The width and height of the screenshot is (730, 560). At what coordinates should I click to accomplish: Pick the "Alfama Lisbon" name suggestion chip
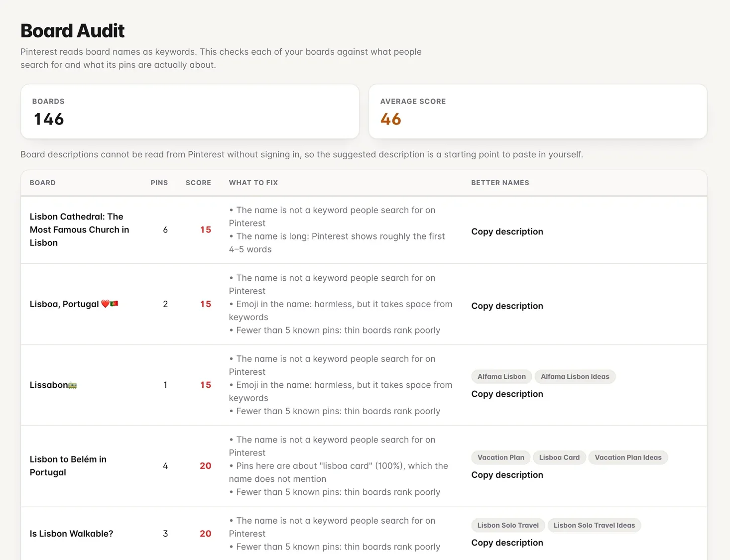tap(501, 376)
